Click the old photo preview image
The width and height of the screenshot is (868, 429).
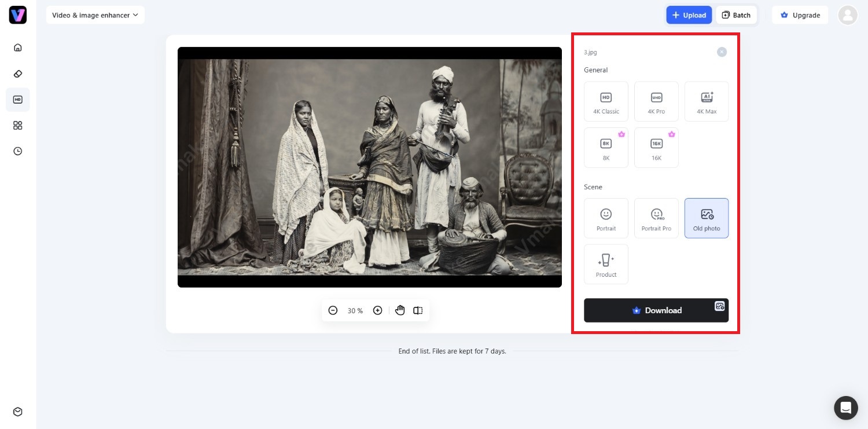coord(370,167)
